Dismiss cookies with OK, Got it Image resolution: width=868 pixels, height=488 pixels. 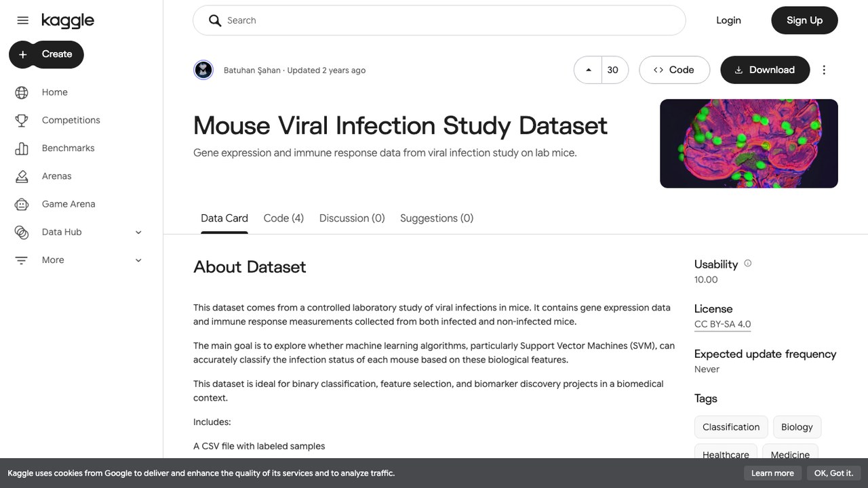pos(833,473)
